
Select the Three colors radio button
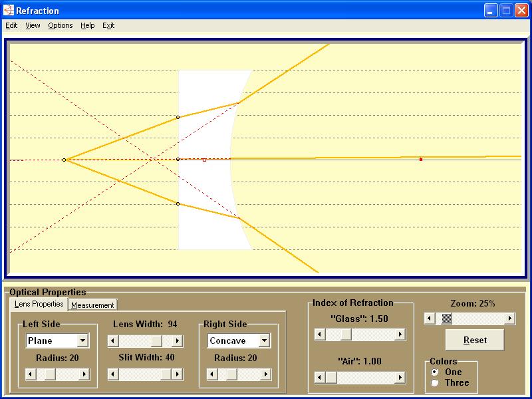[435, 383]
